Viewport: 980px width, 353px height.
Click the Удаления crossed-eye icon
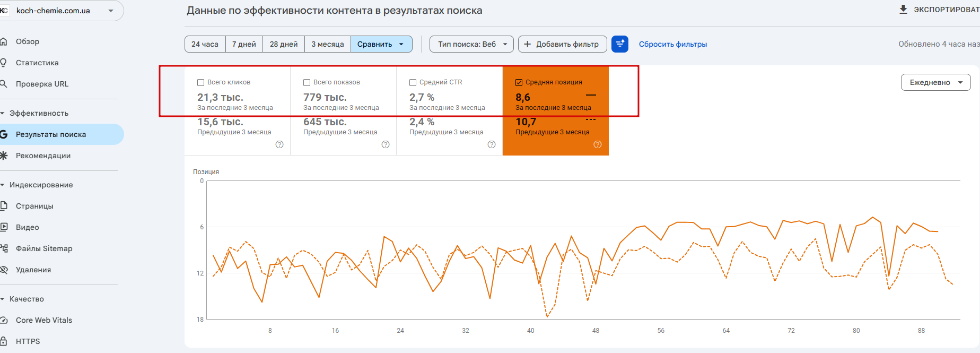3,270
